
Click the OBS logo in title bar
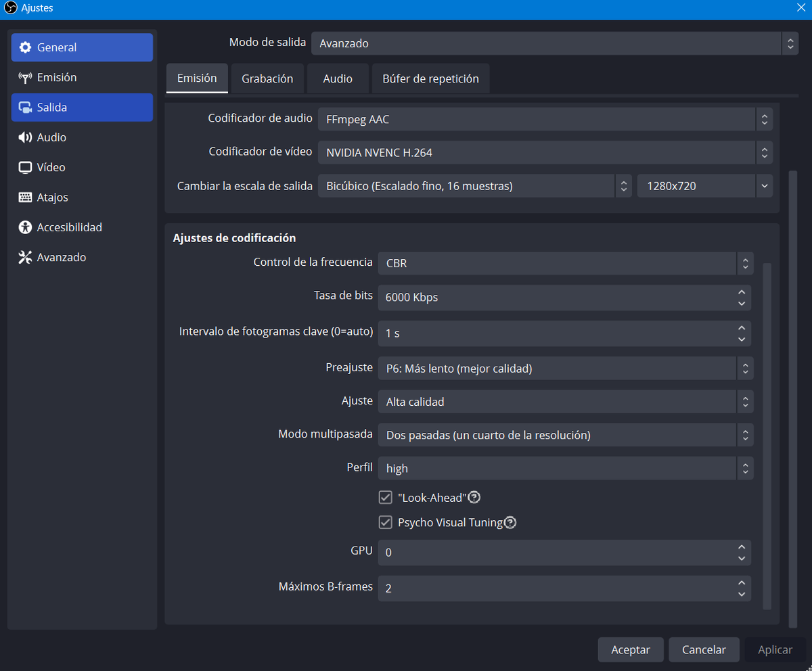pyautogui.click(x=10, y=8)
